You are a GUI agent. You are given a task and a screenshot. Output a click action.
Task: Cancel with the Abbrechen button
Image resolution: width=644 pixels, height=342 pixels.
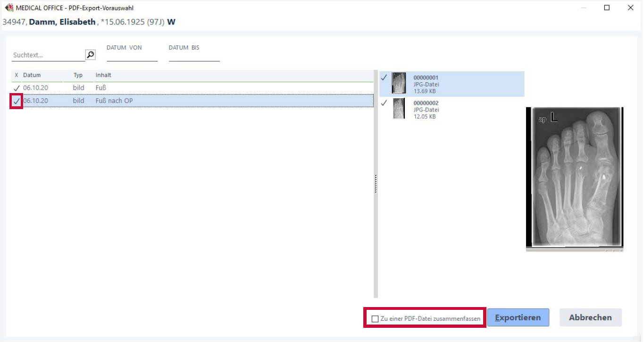590,317
